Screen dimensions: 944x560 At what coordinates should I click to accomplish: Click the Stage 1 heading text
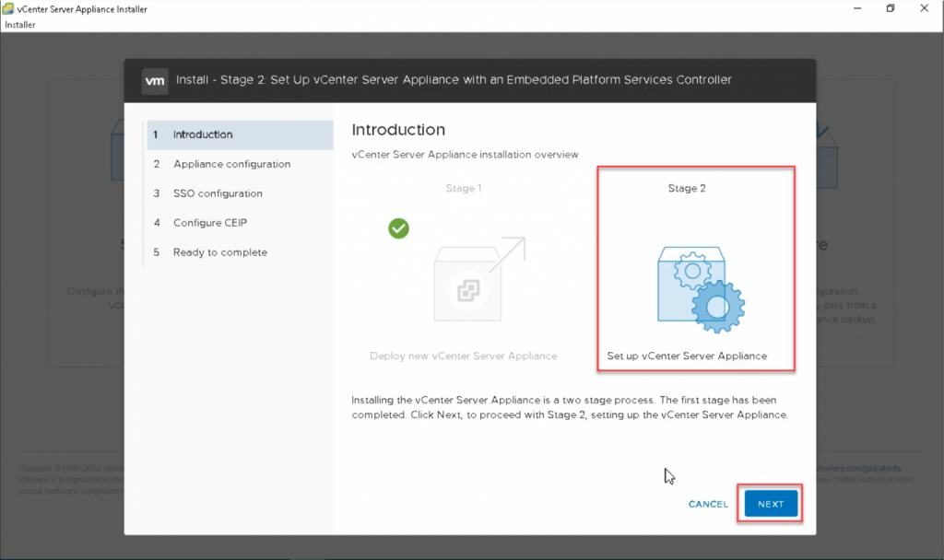(464, 188)
